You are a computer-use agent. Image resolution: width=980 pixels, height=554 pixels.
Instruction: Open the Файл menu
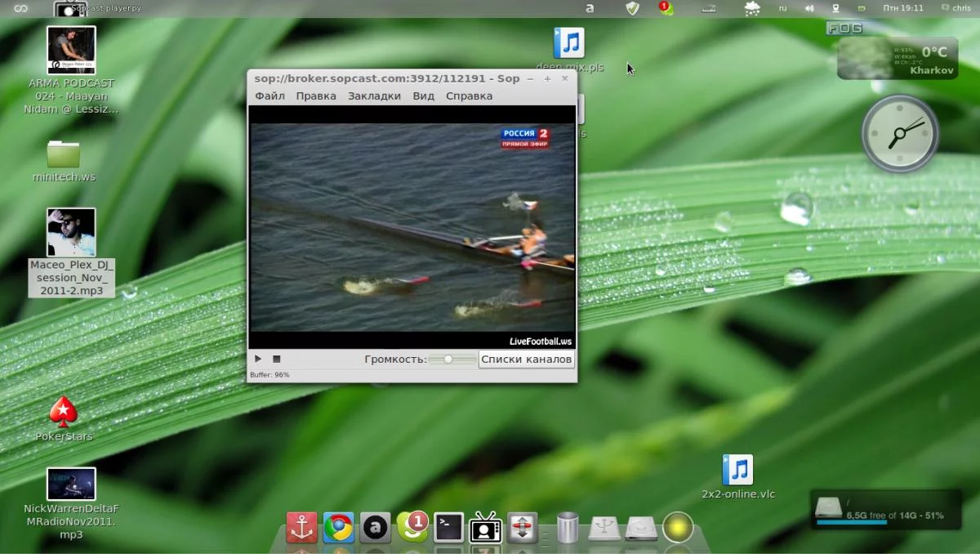[269, 96]
